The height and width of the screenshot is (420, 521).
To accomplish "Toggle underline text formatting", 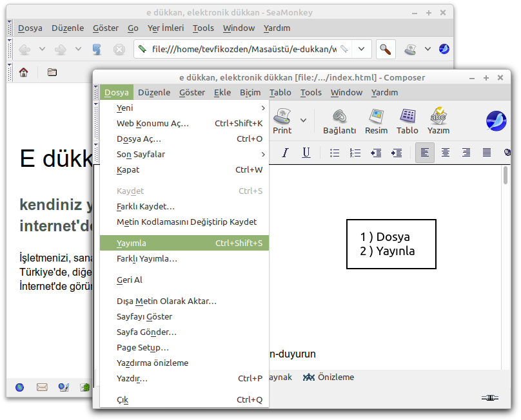I will [306, 153].
